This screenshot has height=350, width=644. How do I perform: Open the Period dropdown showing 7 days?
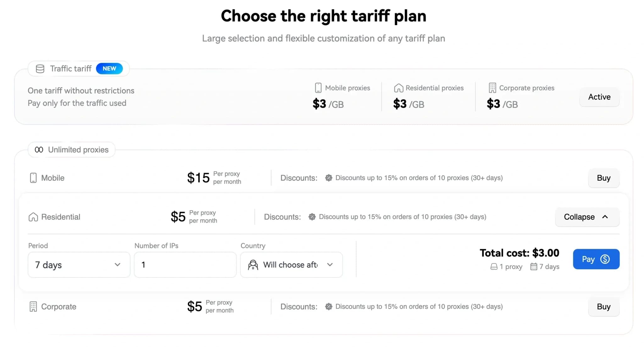point(79,265)
